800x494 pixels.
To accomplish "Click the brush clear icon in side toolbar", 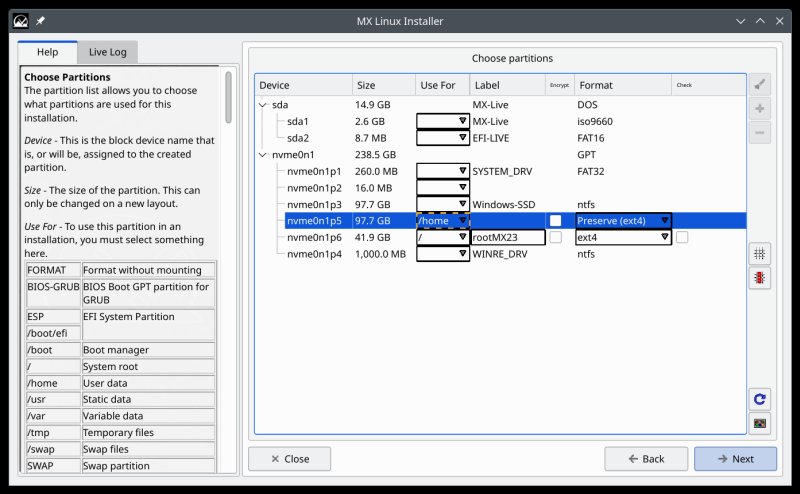I will pyautogui.click(x=760, y=85).
